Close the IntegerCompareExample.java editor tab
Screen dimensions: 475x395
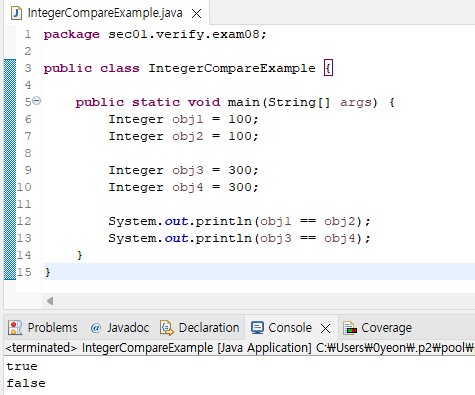click(x=197, y=14)
